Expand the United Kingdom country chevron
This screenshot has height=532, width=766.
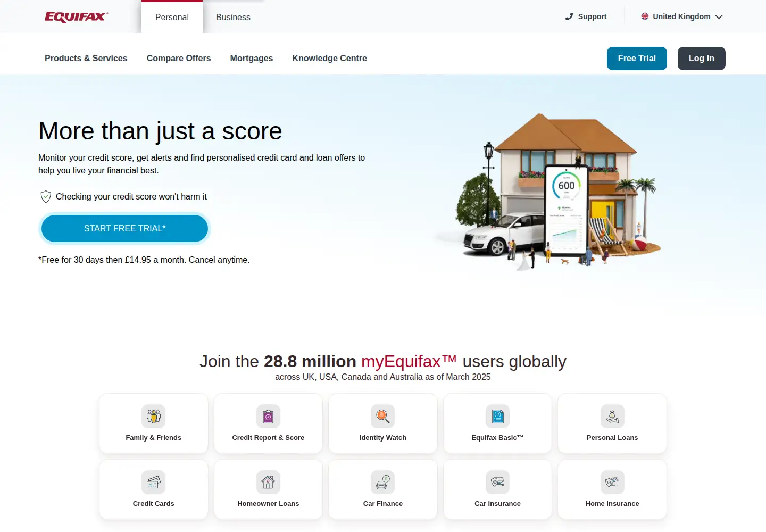(x=719, y=17)
